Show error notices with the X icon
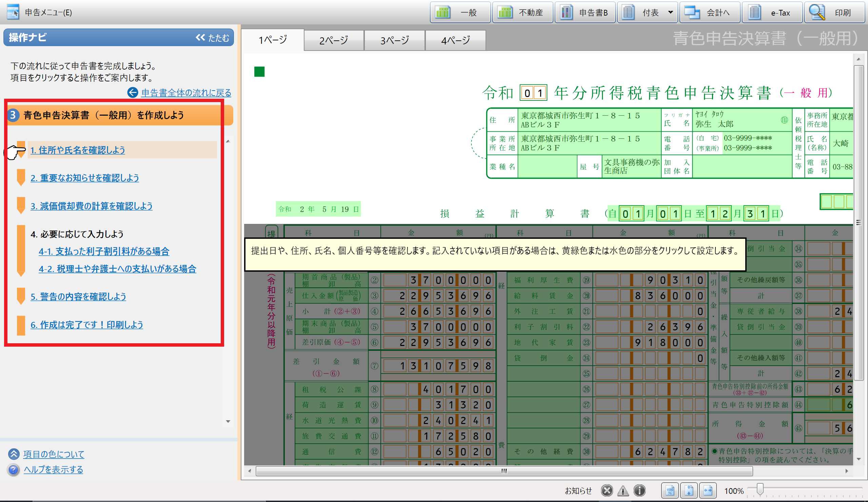This screenshot has height=502, width=868. (607, 490)
